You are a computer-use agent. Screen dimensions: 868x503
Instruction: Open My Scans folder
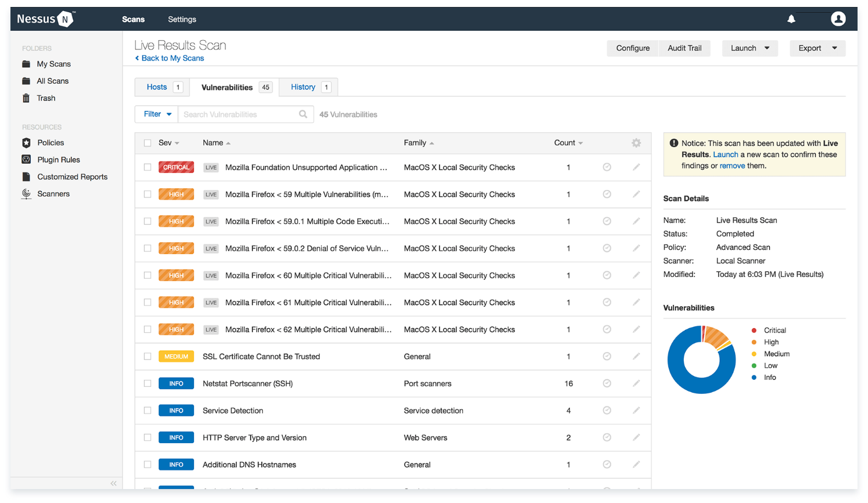[x=53, y=64]
